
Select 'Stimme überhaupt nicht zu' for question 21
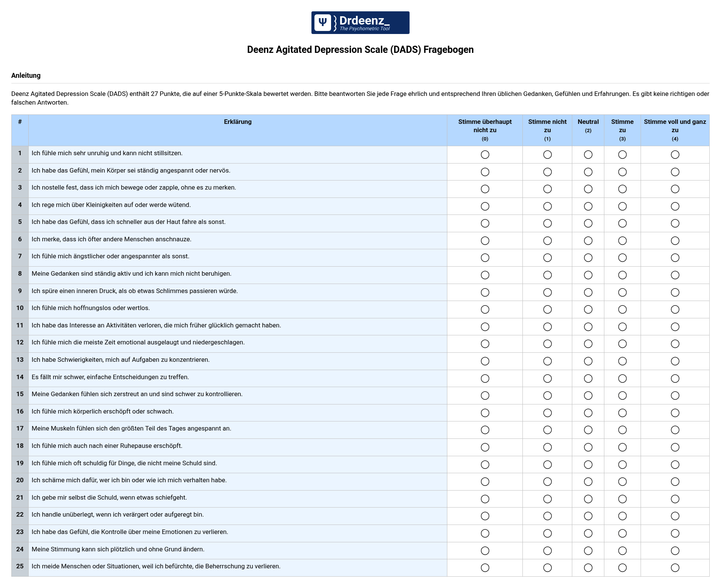point(485,499)
